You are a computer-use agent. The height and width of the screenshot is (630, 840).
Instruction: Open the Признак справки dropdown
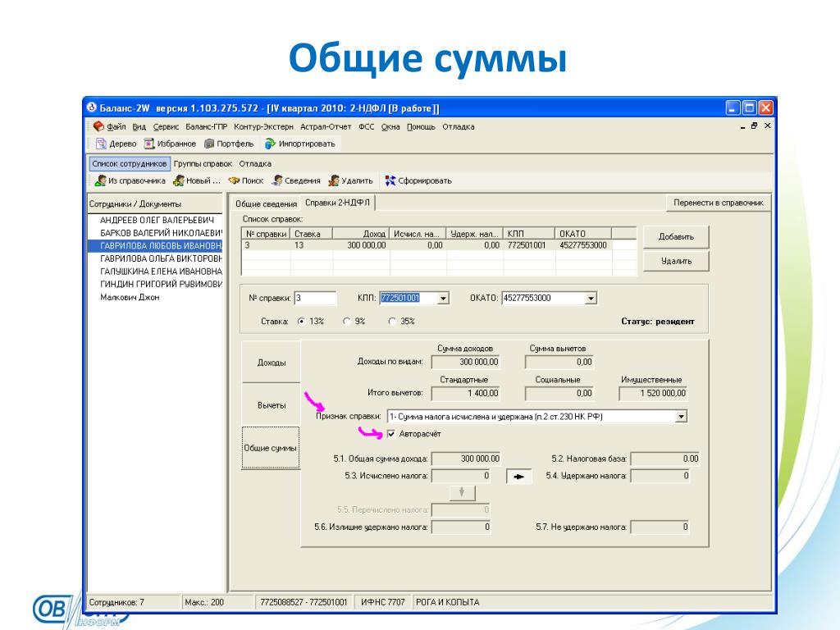click(x=681, y=417)
